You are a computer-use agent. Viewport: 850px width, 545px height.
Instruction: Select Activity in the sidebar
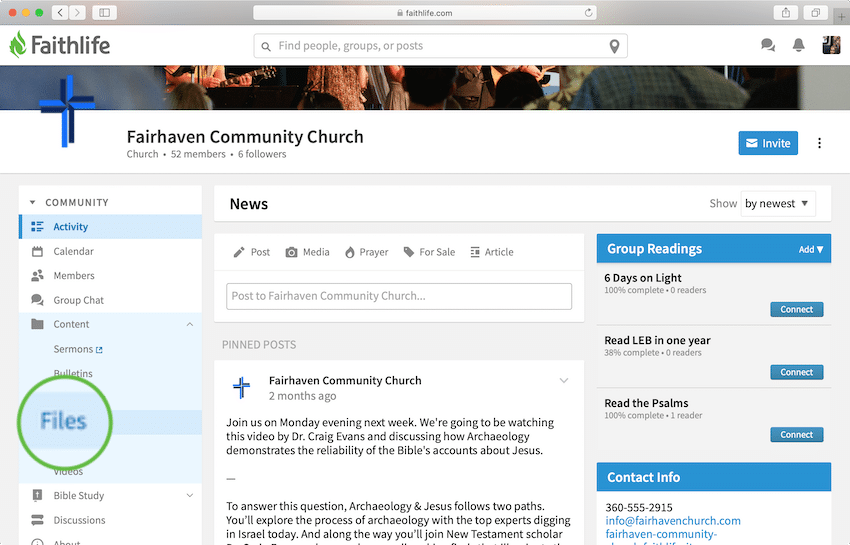tap(111, 227)
